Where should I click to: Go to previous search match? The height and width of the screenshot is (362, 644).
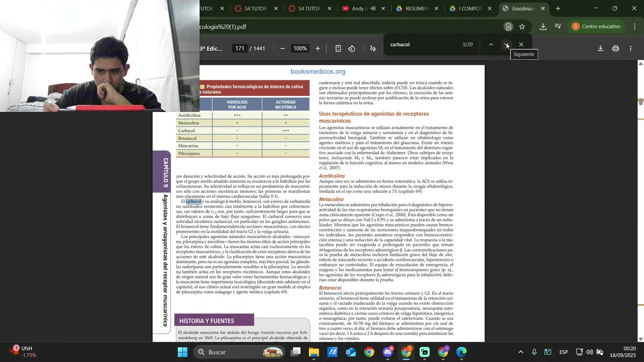tap(491, 45)
